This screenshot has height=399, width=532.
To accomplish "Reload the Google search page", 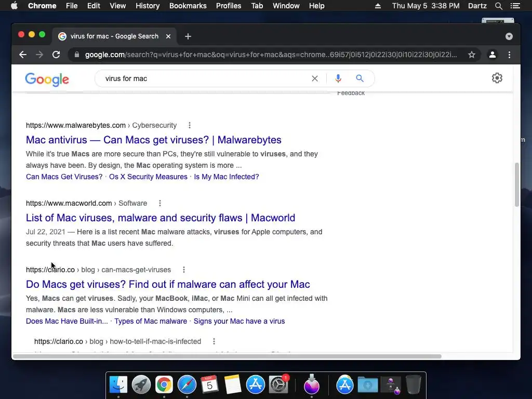I will pos(56,55).
